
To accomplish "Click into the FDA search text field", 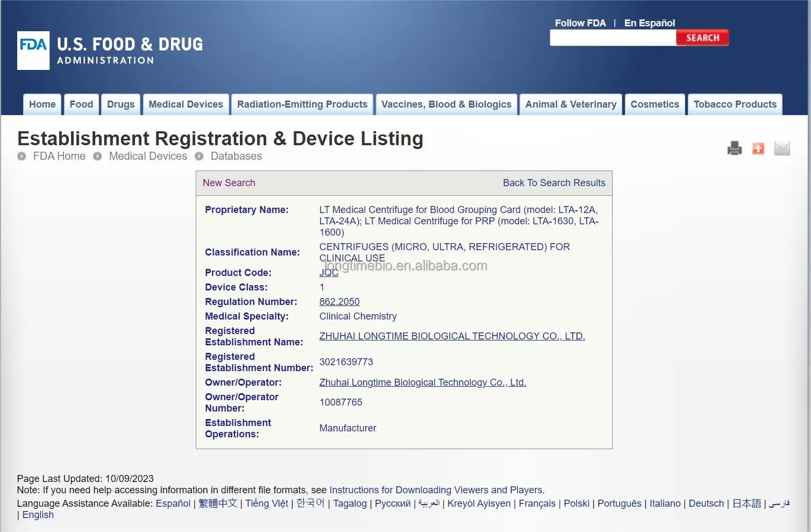I will tap(612, 38).
